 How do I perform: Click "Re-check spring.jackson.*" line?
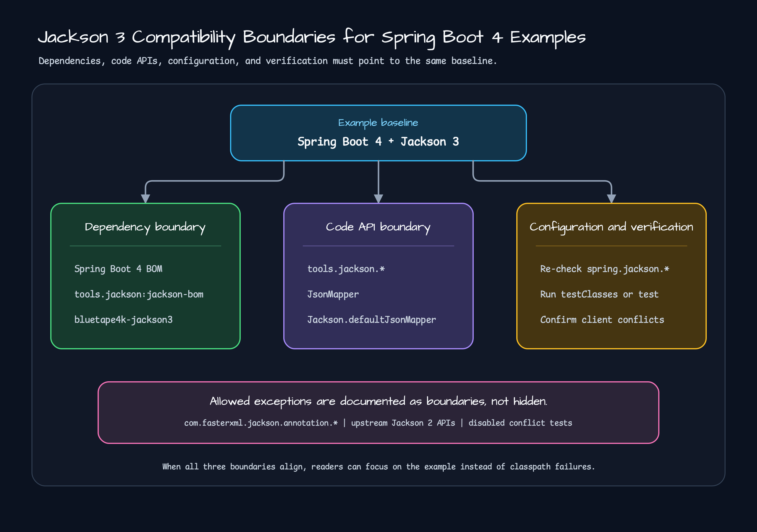coord(605,269)
